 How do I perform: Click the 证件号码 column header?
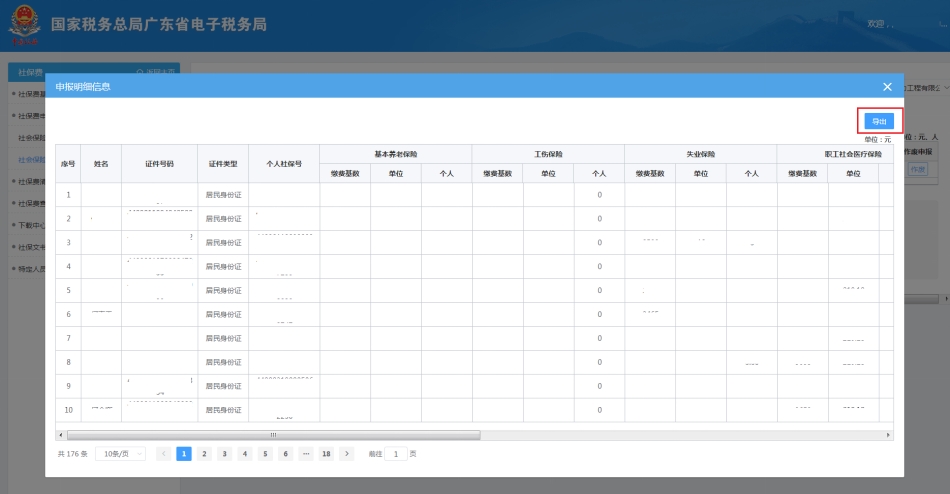pyautogui.click(x=159, y=163)
